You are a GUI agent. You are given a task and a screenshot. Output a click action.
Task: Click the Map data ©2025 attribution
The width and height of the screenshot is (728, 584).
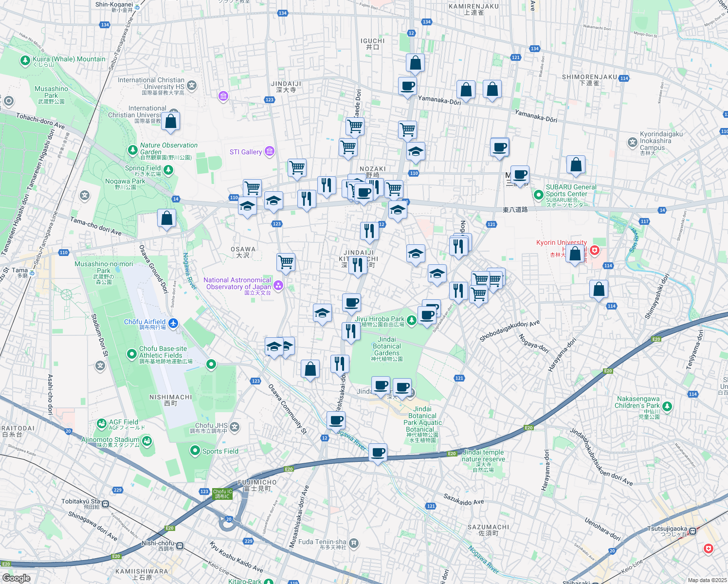tap(706, 580)
